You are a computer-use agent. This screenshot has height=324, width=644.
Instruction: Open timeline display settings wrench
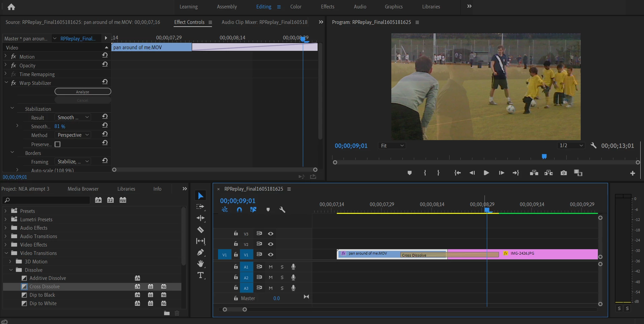(282, 210)
